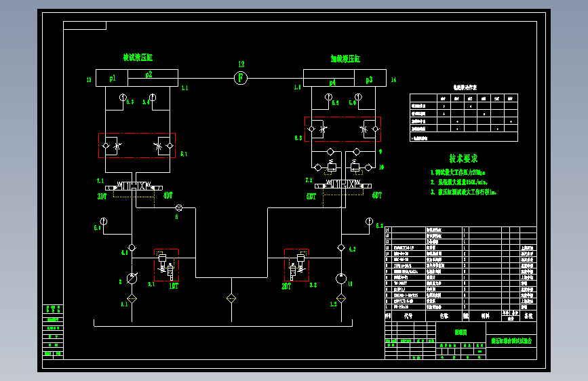This screenshot has height=381, width=588.
Task: Click the gauge symbol beneath the p3 chamber
Action: point(358,97)
